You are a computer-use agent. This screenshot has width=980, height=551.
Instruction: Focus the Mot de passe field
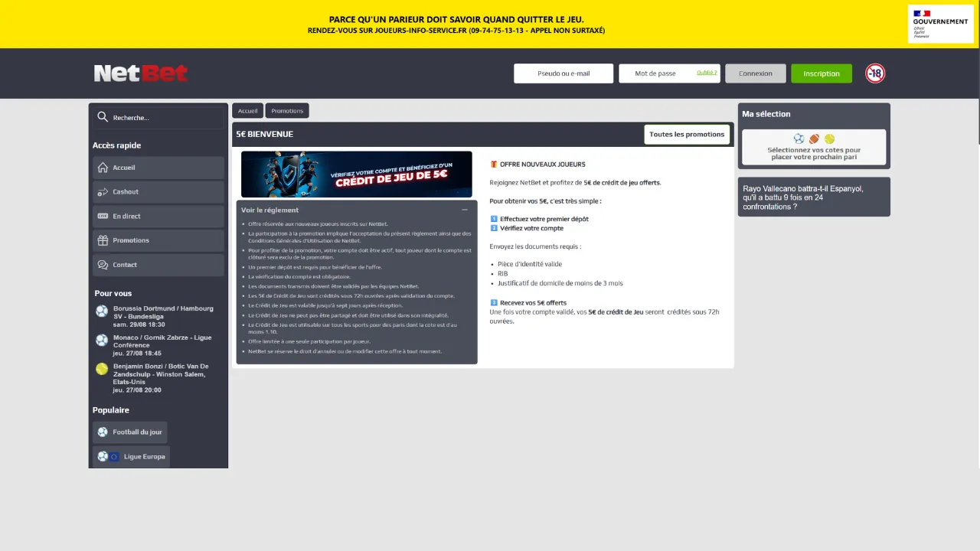(669, 73)
